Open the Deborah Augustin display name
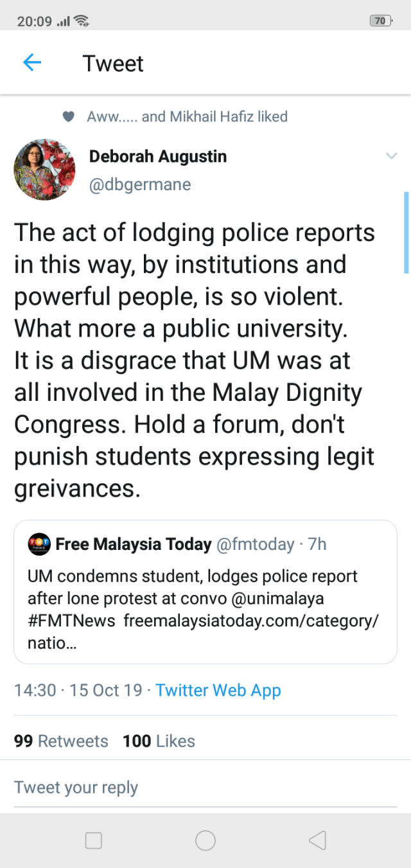The image size is (411, 868). point(158,156)
